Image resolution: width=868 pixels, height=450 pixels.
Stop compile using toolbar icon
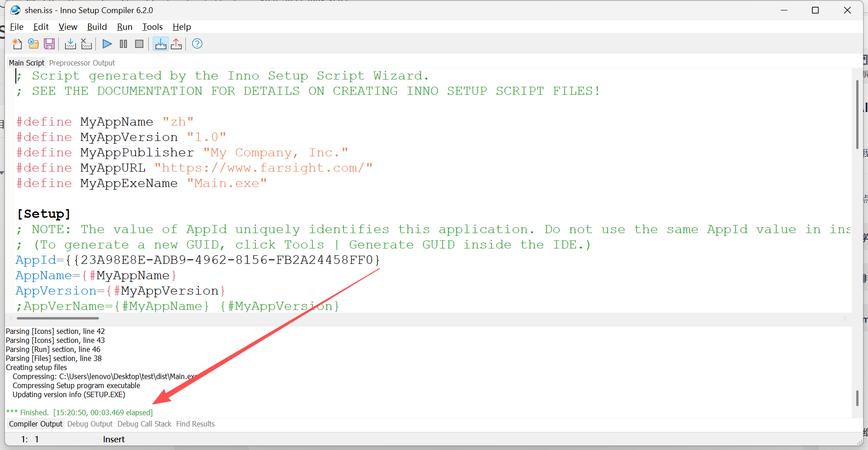[86, 44]
